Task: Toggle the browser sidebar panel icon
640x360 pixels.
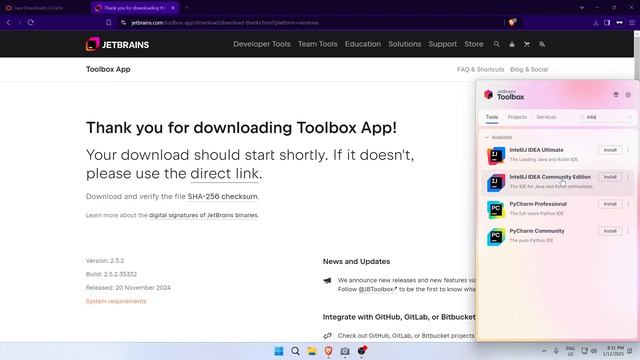Action: [607, 22]
